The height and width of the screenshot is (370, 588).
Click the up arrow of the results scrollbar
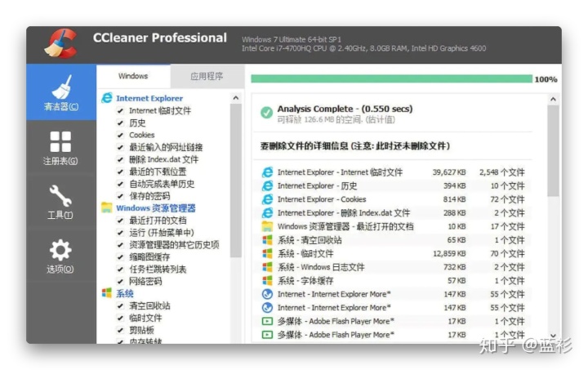(x=553, y=99)
